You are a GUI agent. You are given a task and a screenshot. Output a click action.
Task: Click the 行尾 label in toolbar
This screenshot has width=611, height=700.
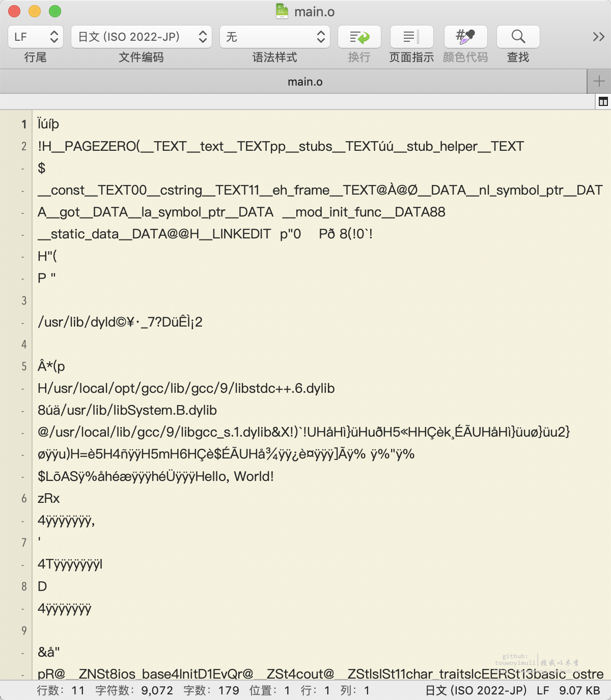(36, 57)
